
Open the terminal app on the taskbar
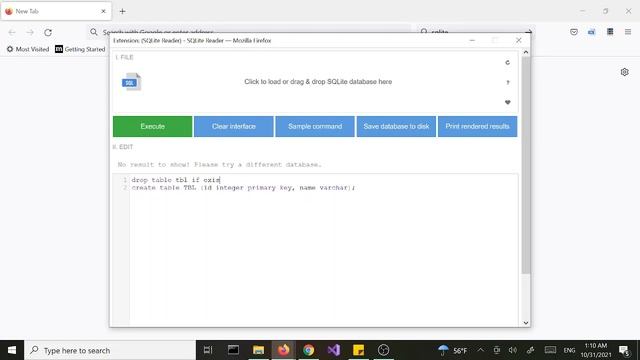[x=233, y=350]
